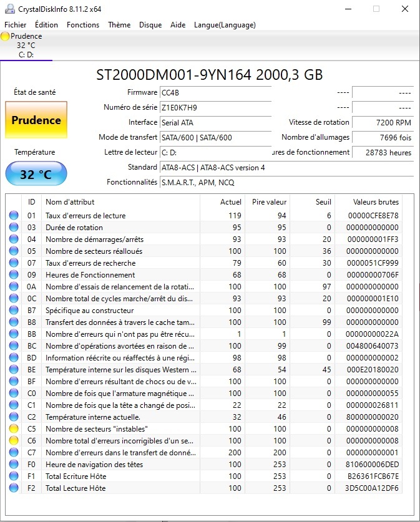Click the yellow warning icon for attribute C5

tap(14, 429)
